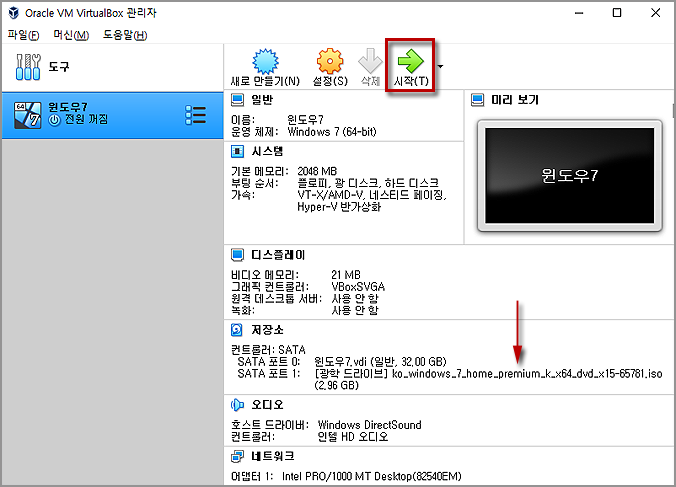Viewport: 676px width, 487px height.
Task: Click the 시스템 section icon
Action: point(237,151)
